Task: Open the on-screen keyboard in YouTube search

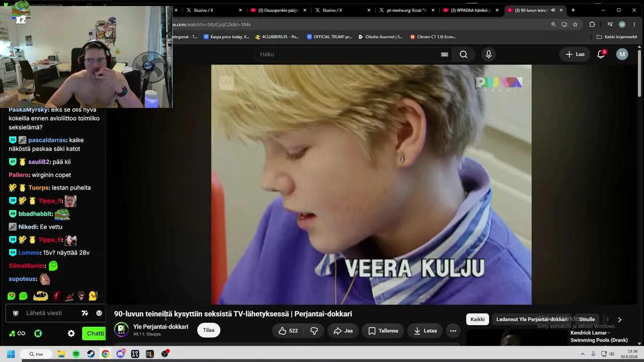Action: (x=444, y=54)
